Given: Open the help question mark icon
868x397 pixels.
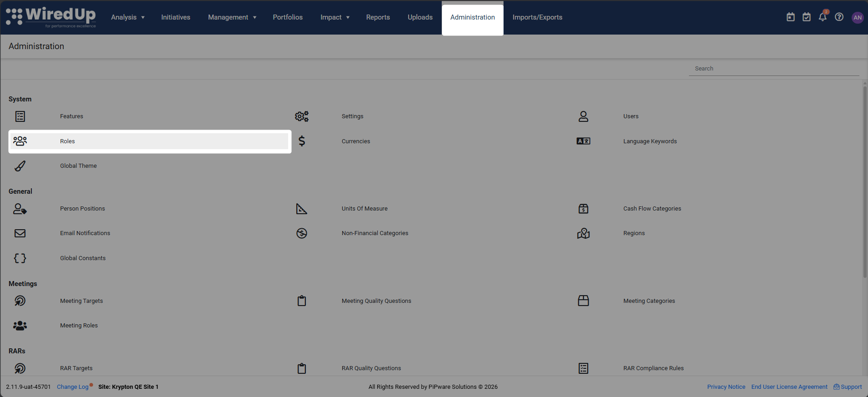Looking at the screenshot, I should pyautogui.click(x=839, y=17).
